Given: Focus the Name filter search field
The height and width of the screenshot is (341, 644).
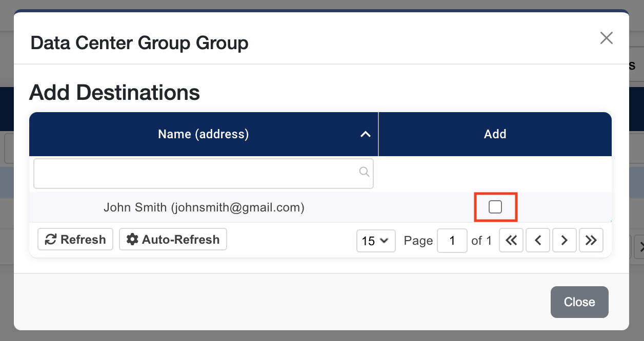Looking at the screenshot, I should pyautogui.click(x=195, y=174).
